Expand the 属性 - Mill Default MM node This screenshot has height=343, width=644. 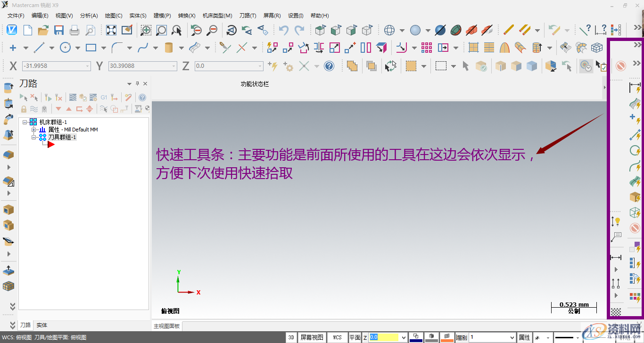click(33, 130)
